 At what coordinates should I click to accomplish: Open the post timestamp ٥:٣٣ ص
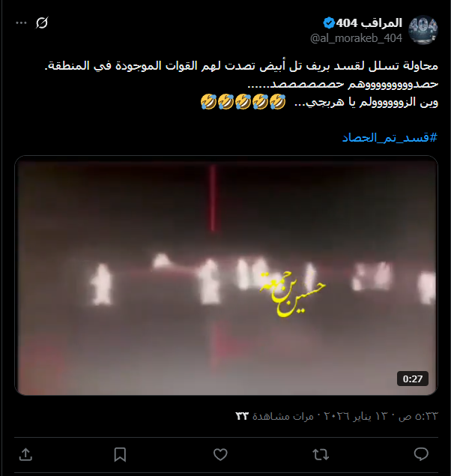click(419, 416)
